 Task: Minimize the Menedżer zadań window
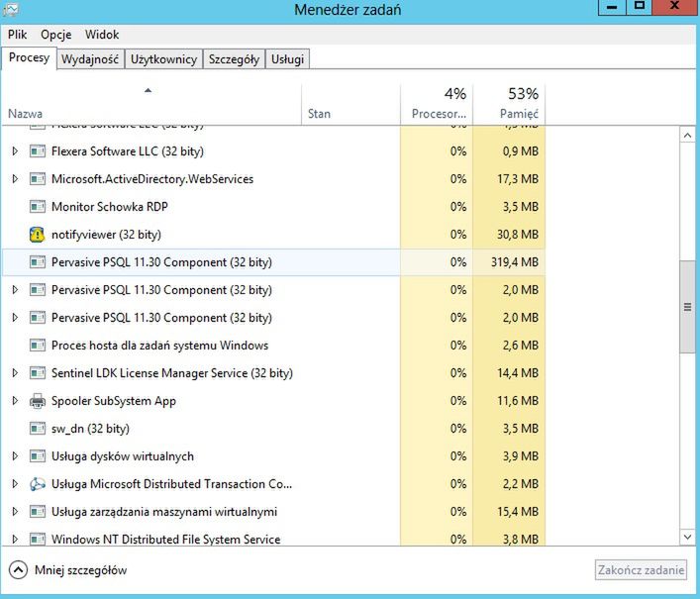612,7
